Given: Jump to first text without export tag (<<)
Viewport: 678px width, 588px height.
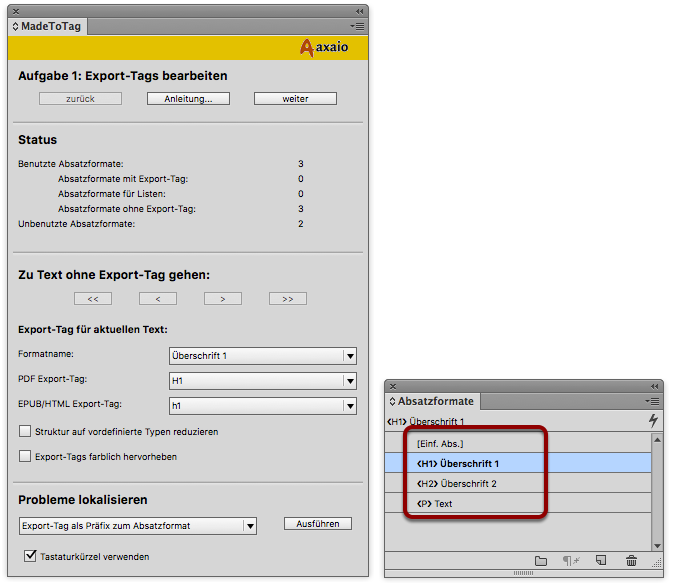Looking at the screenshot, I should 93,299.
